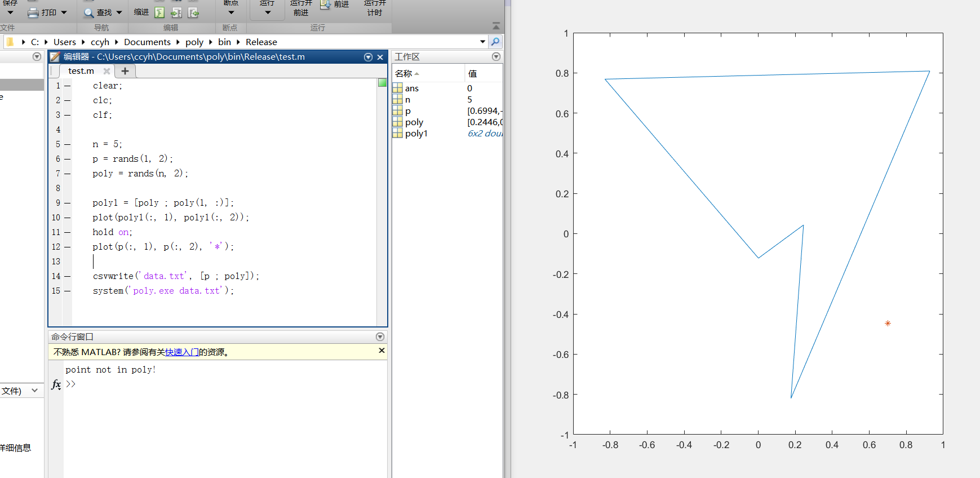980x478 pixels.
Task: Click the decrease indent icon
Action: pos(193,12)
